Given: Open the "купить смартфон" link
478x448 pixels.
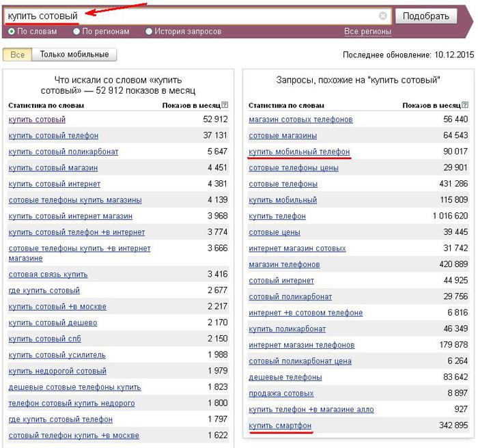Looking at the screenshot, I should 280,425.
